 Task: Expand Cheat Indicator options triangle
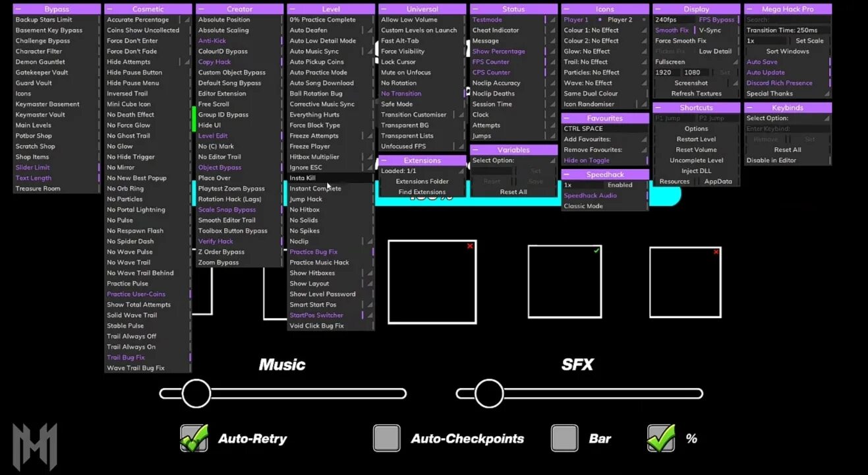click(x=554, y=31)
